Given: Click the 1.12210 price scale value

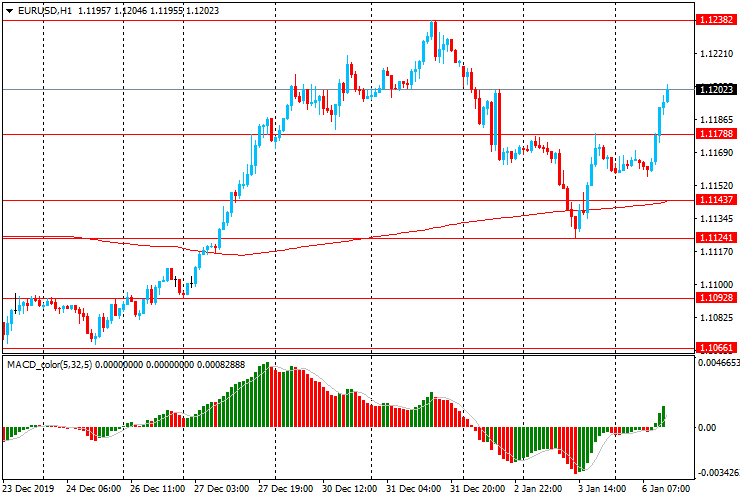Looking at the screenshot, I should [716, 54].
